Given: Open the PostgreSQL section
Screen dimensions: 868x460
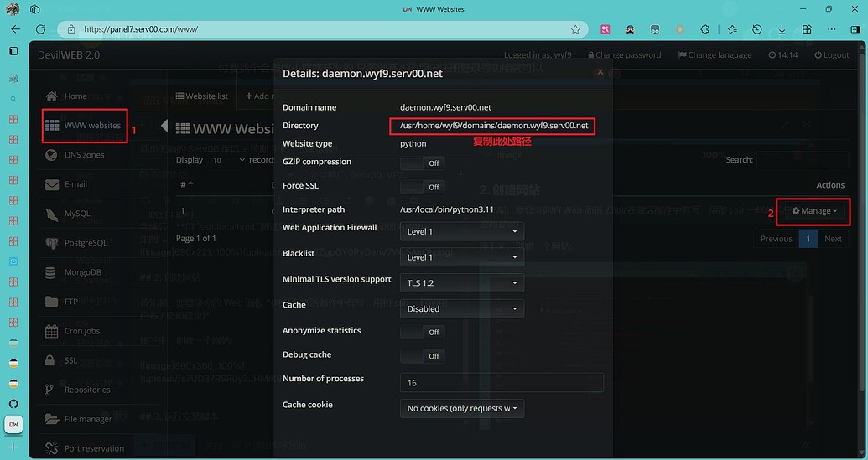Looking at the screenshot, I should (76, 243).
